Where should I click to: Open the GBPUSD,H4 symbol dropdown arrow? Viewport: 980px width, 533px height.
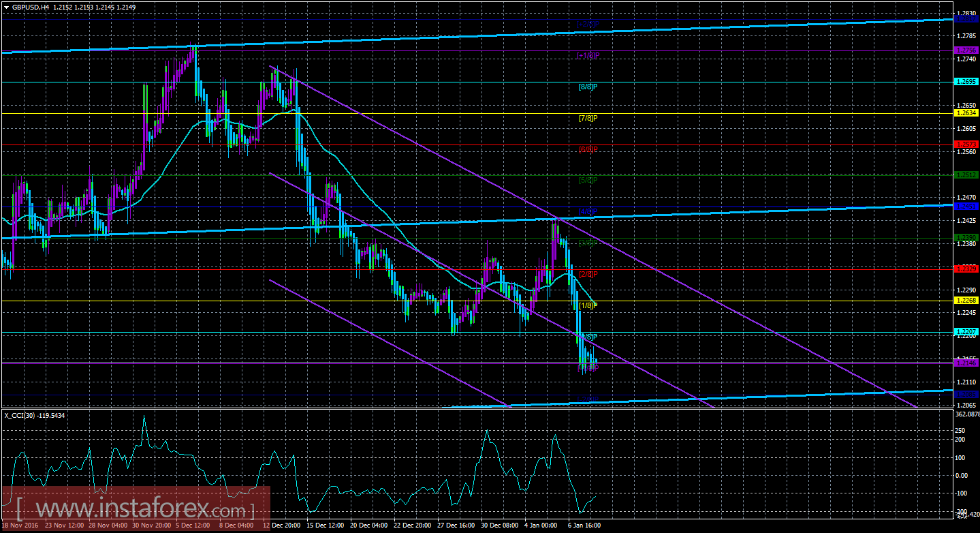(5, 6)
